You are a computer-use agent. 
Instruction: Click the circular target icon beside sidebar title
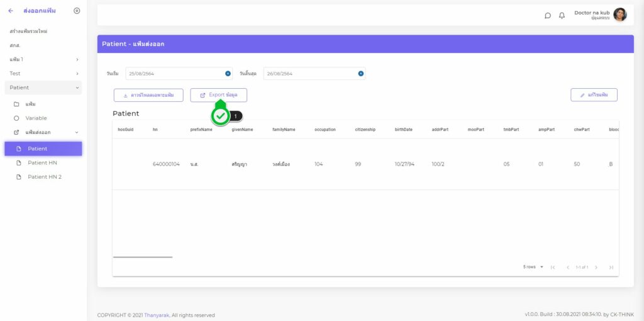click(77, 11)
